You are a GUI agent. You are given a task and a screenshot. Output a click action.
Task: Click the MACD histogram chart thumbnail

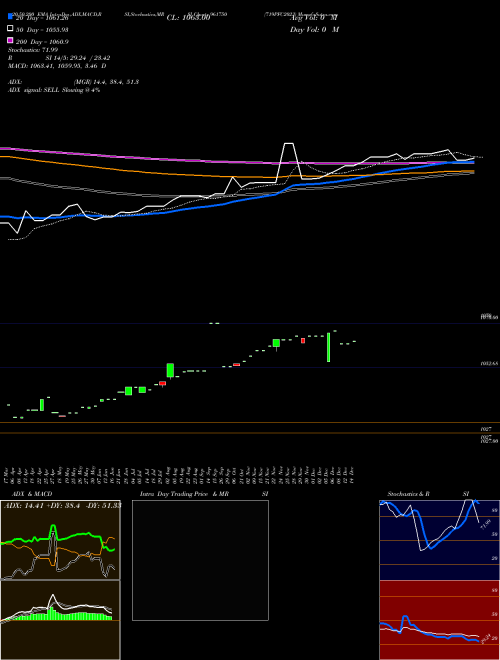coord(60,620)
